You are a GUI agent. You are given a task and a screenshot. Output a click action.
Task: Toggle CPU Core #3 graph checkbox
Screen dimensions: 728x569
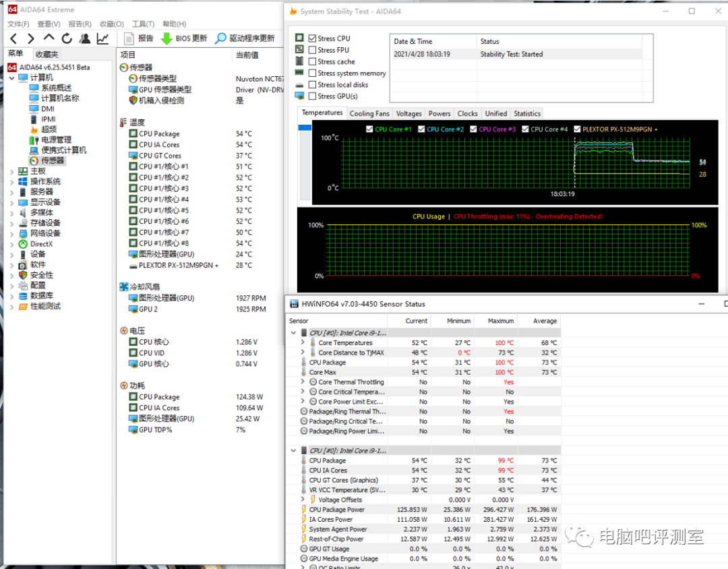point(473,129)
